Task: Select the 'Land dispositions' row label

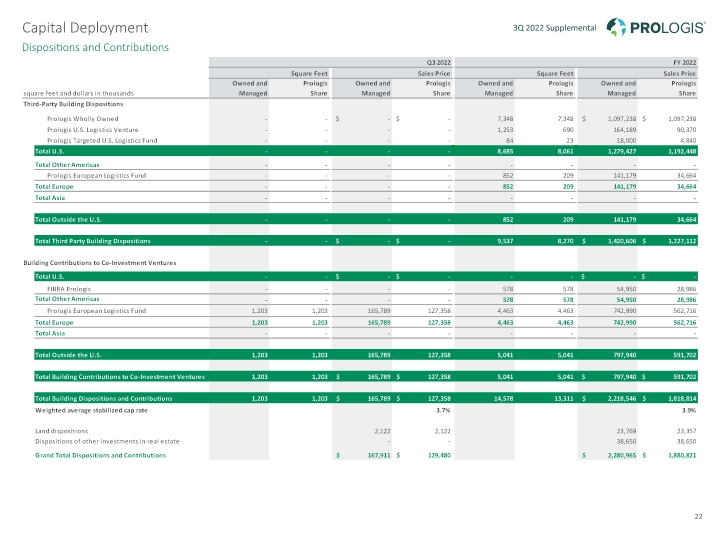Action: pos(62,431)
